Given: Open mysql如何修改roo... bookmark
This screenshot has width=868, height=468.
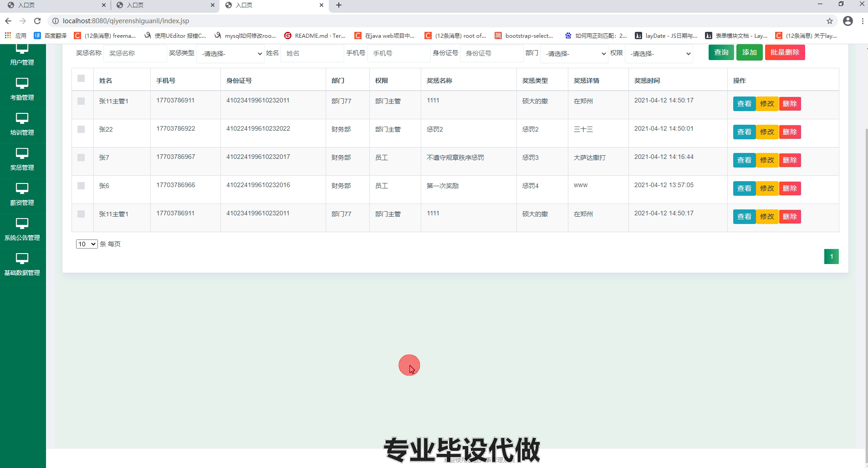Looking at the screenshot, I should (245, 36).
